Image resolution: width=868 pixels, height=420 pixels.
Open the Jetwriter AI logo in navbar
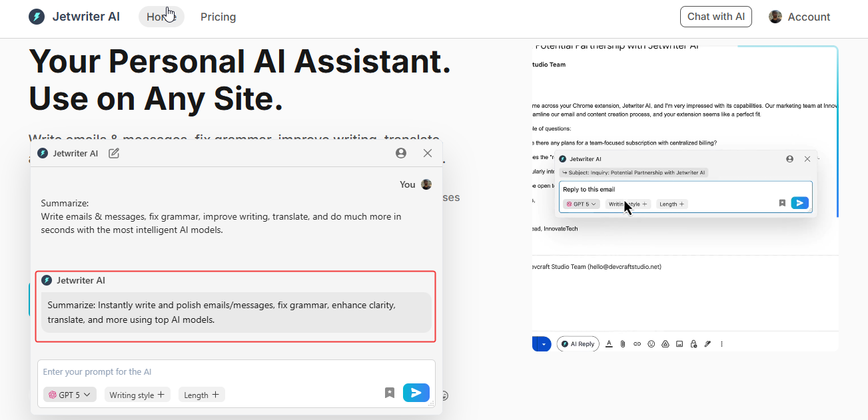(x=75, y=17)
